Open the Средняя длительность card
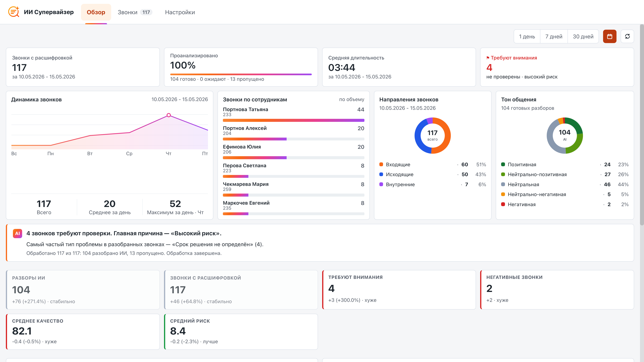644x362 pixels. pyautogui.click(x=399, y=67)
